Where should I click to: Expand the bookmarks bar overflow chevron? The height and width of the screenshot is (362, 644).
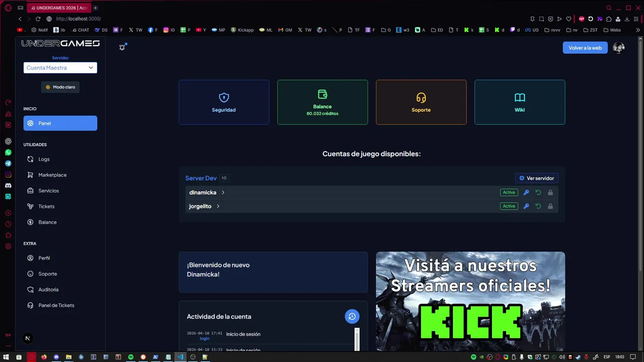click(x=638, y=30)
